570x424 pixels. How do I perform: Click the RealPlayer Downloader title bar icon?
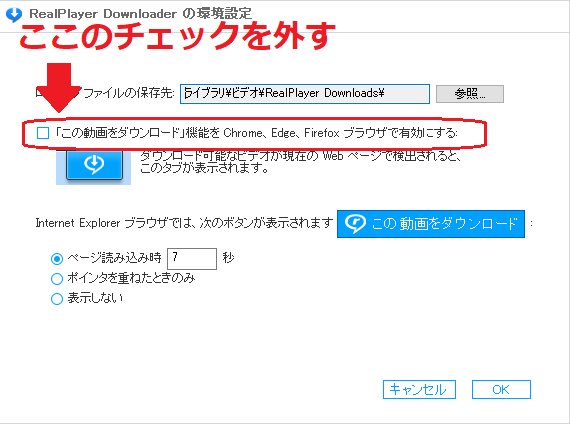coord(14,14)
